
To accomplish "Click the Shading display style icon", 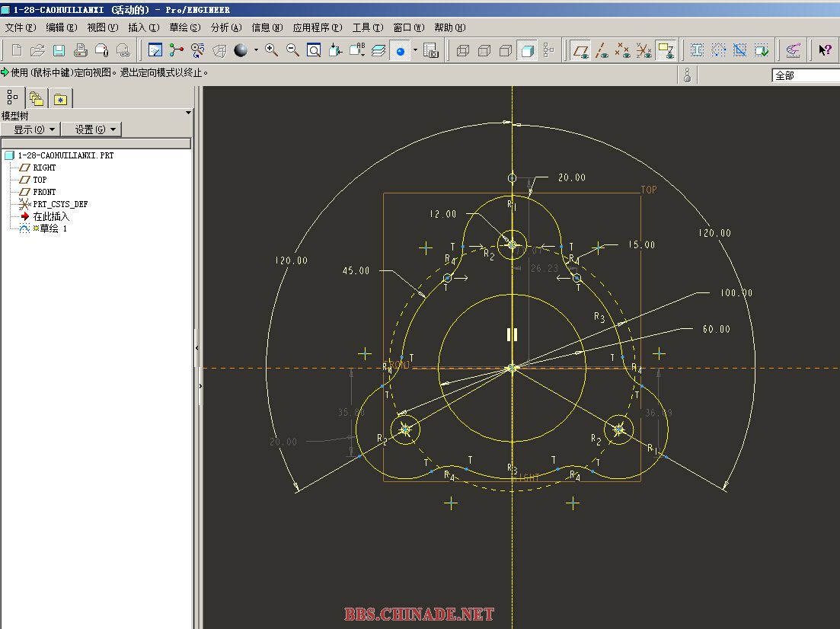I will coord(526,51).
